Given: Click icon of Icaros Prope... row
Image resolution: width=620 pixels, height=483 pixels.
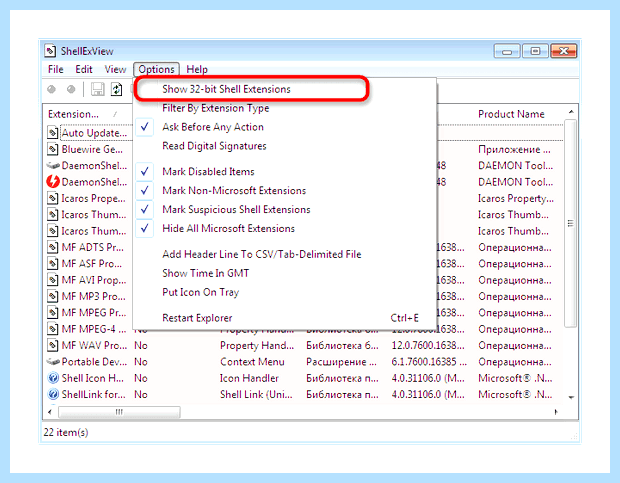Looking at the screenshot, I should pos(52,198).
